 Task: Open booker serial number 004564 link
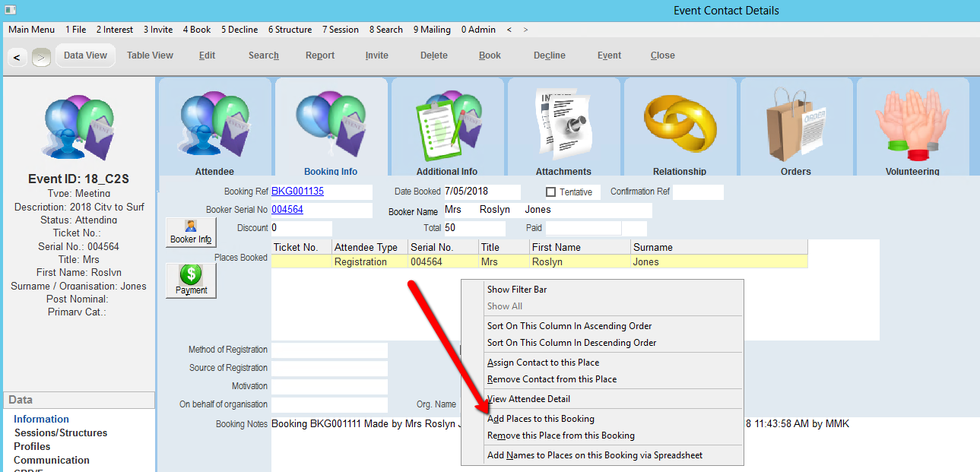coord(287,210)
